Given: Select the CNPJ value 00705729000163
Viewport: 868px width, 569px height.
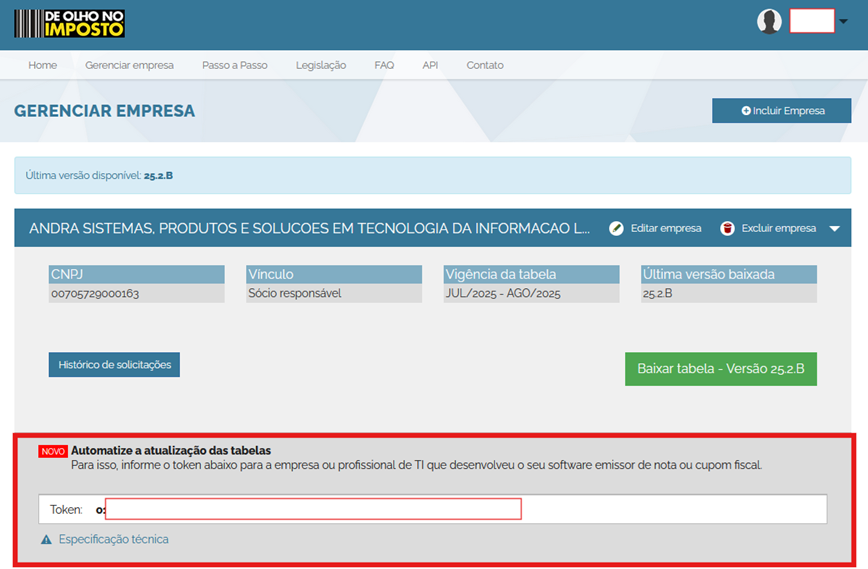Looking at the screenshot, I should [95, 293].
